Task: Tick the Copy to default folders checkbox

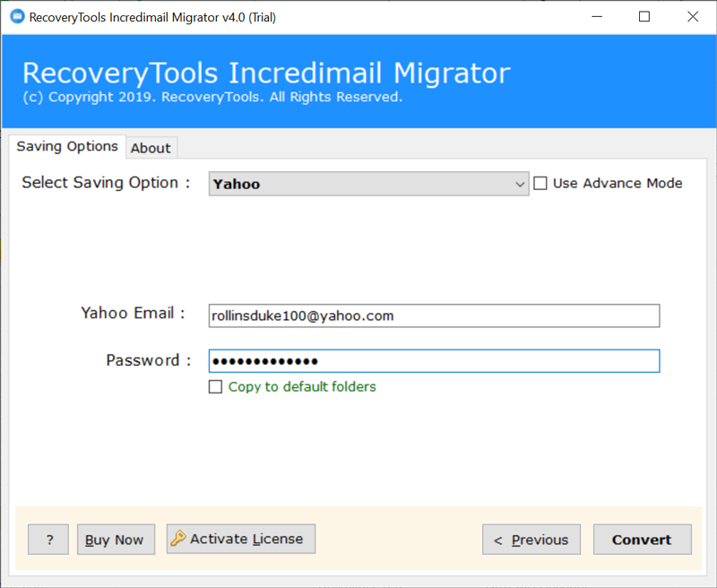Action: [x=215, y=387]
